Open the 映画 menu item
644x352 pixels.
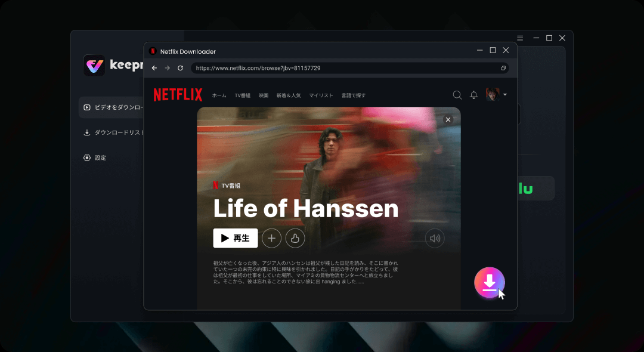264,95
